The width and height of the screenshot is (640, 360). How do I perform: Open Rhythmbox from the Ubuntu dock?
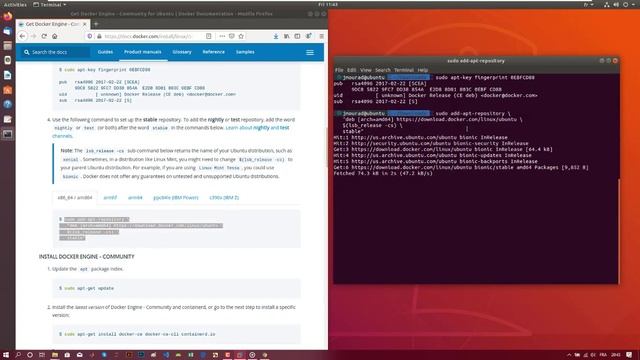click(x=8, y=60)
